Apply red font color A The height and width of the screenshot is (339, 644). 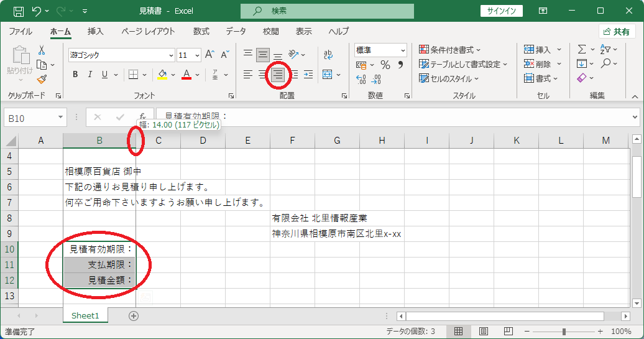click(x=186, y=75)
